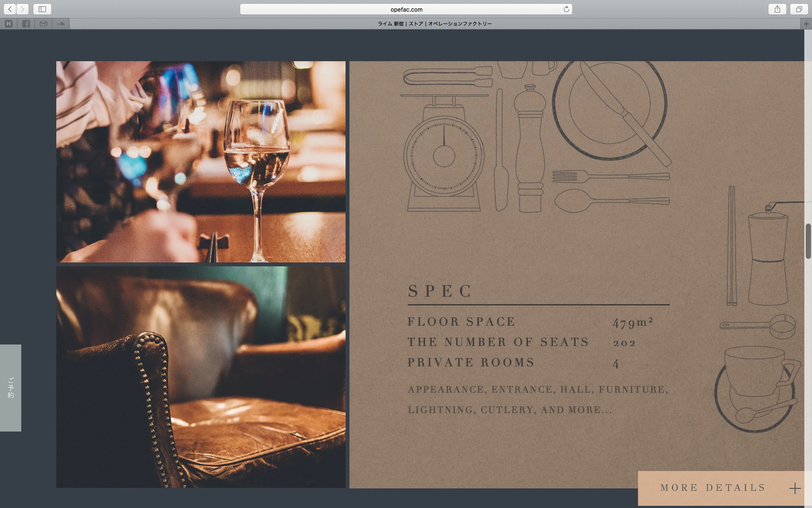Switch to the pinned Mail tab
This screenshot has width=812, height=508.
43,24
